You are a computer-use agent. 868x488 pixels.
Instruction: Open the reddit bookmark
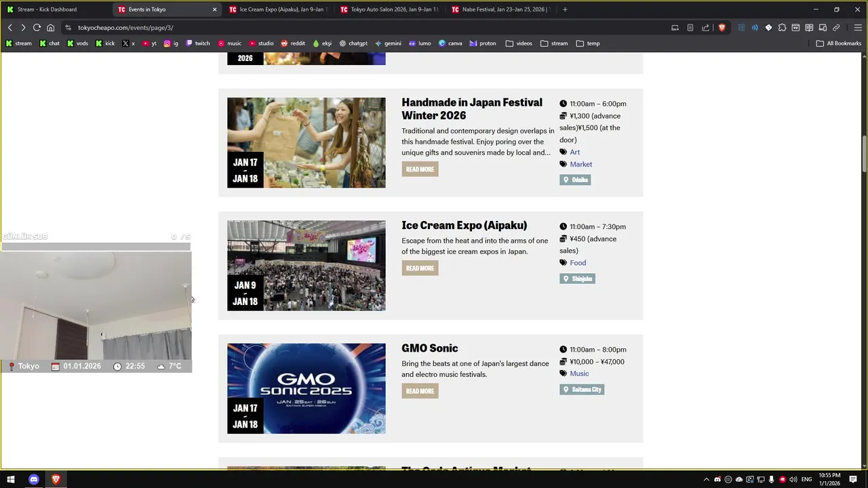[293, 43]
